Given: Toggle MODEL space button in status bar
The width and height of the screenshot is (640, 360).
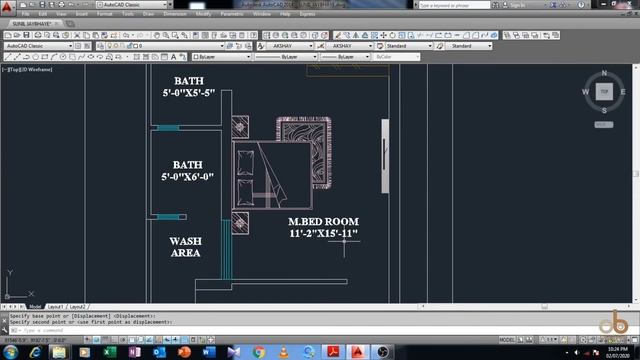Looking at the screenshot, I should click(507, 340).
